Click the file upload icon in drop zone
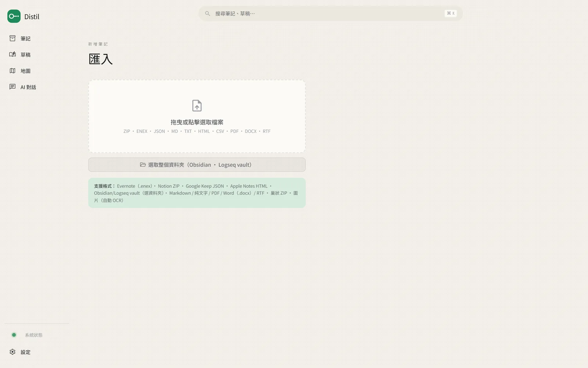588x368 pixels. pyautogui.click(x=197, y=106)
